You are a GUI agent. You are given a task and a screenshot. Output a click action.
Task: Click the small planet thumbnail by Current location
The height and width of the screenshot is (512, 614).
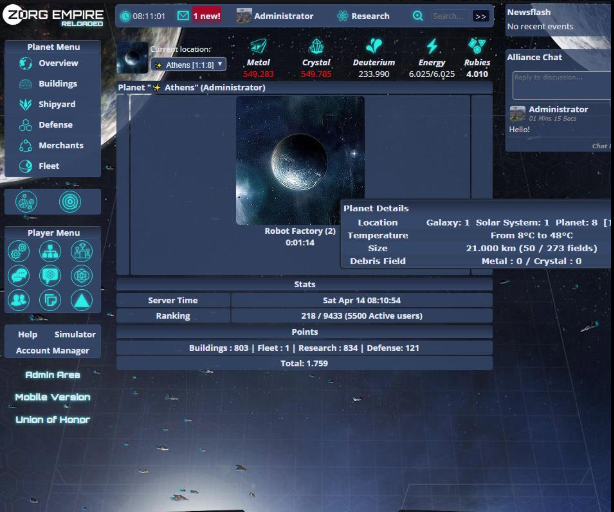(x=132, y=58)
